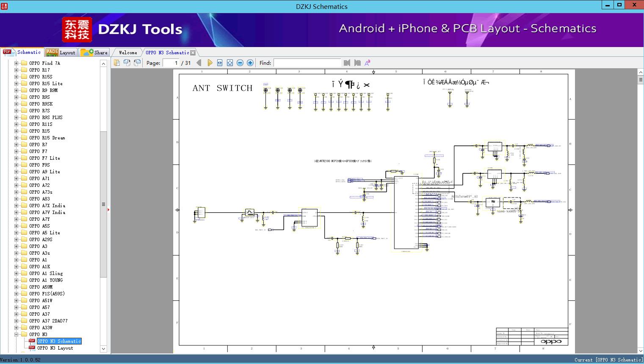
Task: Click the Version:1.0.0.52 status text
Action: click(x=20, y=360)
